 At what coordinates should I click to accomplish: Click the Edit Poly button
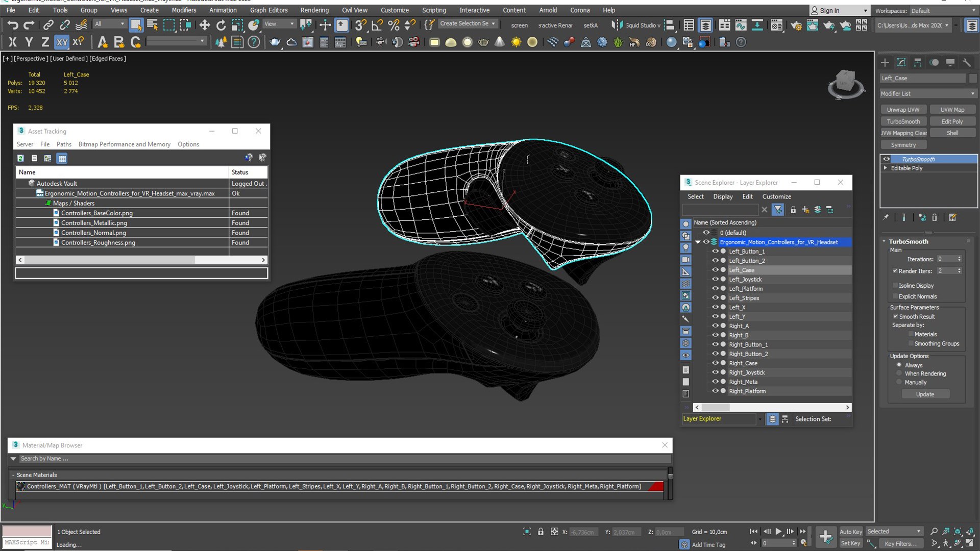(952, 121)
